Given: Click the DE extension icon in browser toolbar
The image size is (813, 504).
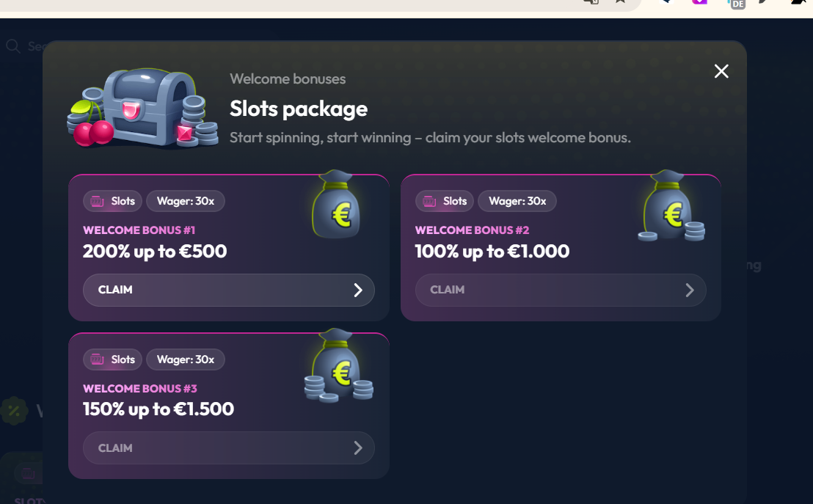Looking at the screenshot, I should [737, 4].
